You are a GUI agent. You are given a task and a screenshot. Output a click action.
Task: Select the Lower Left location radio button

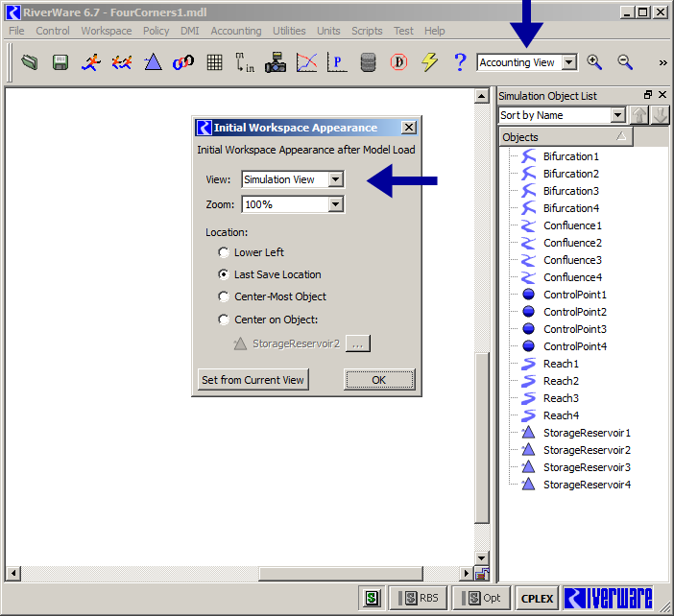[x=224, y=252]
